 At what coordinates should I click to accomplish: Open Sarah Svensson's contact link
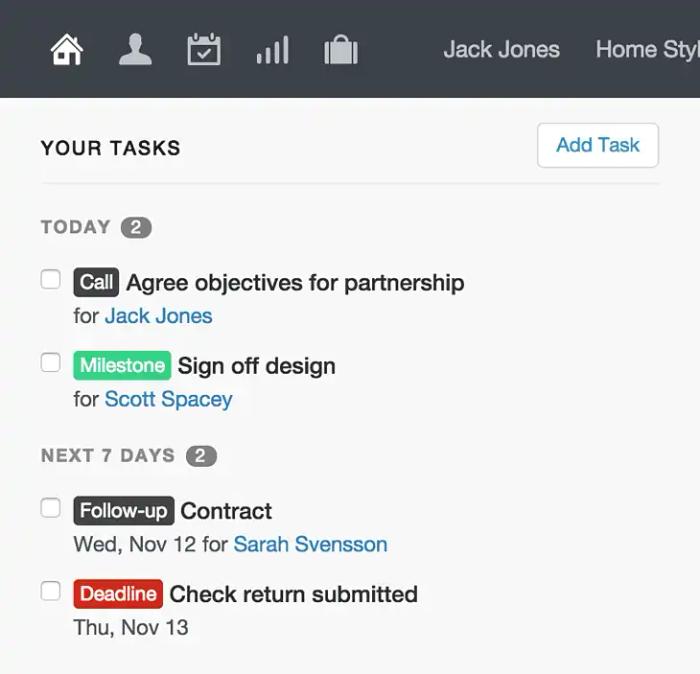pos(310,545)
